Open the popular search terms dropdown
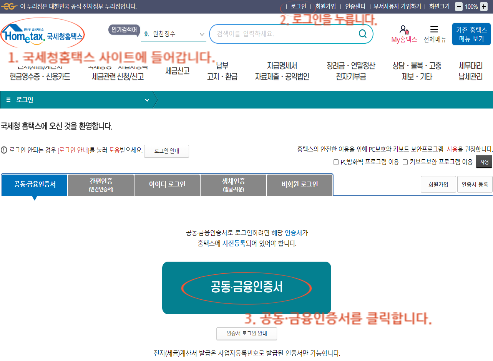 click(x=173, y=34)
